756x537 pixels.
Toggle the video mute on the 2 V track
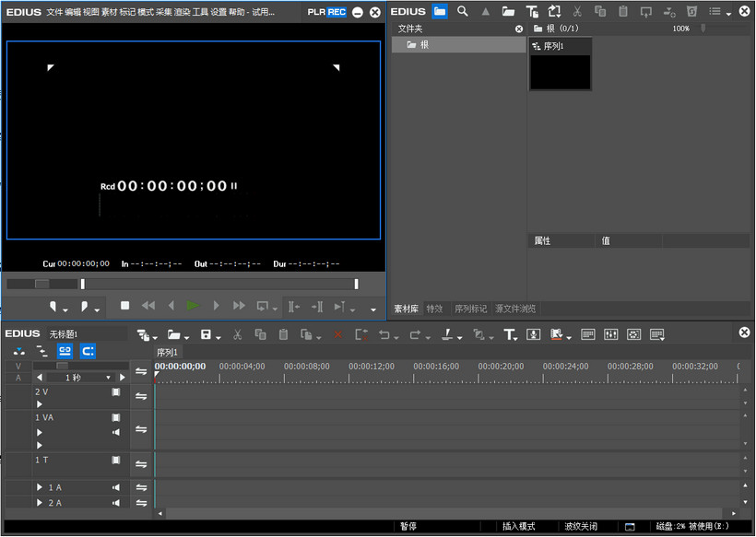coord(116,391)
